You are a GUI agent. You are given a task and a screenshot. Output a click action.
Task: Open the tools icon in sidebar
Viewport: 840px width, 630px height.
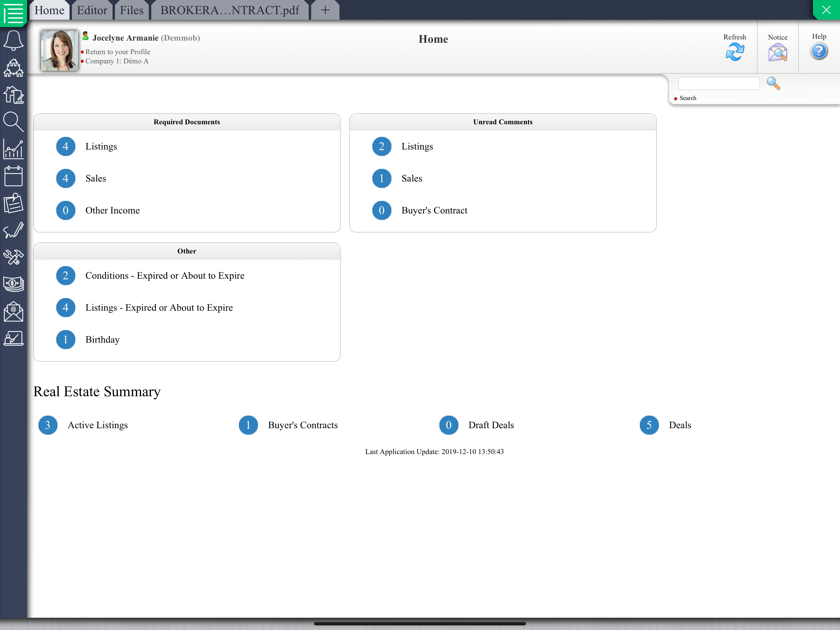13,257
